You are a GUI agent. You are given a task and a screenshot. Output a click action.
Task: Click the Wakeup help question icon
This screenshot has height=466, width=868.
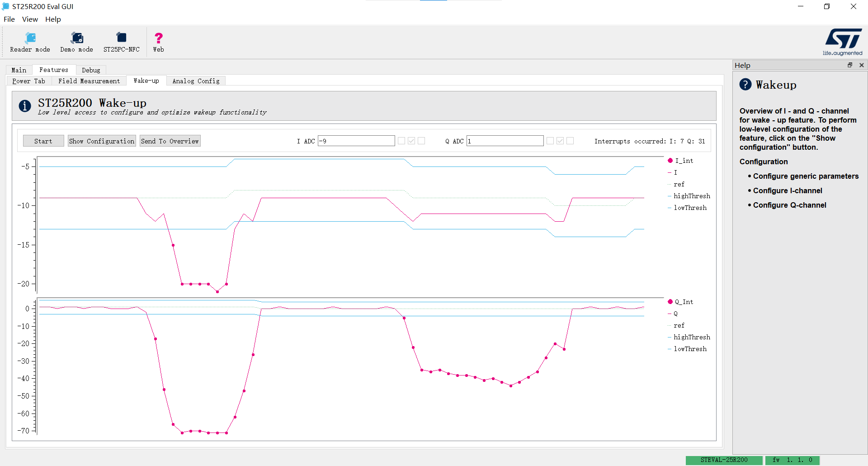[x=745, y=85]
